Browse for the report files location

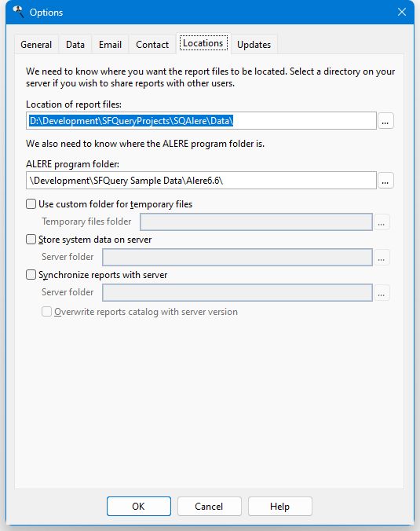click(385, 121)
